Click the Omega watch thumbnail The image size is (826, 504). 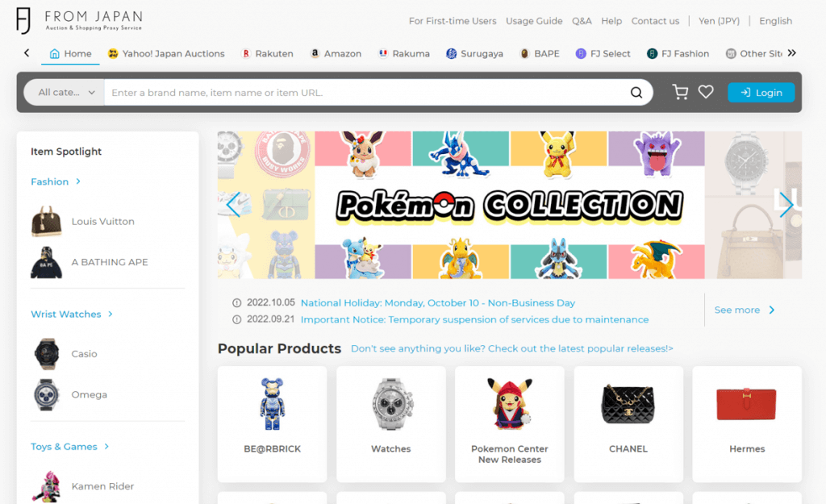[x=46, y=394]
